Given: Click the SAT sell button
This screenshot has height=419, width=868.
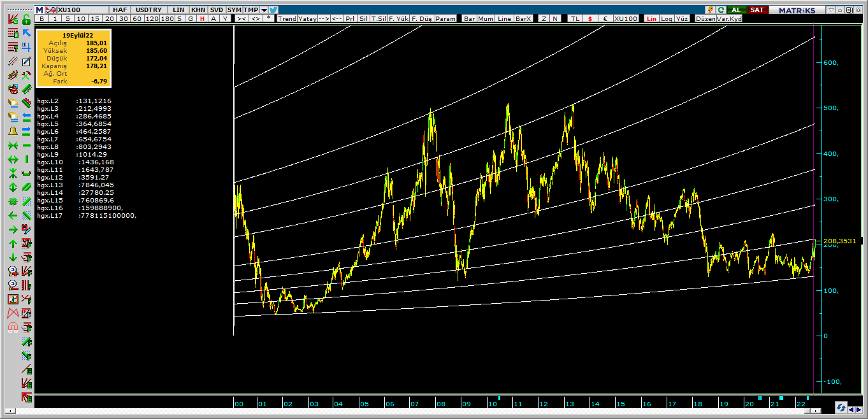Looking at the screenshot, I should coord(757,10).
